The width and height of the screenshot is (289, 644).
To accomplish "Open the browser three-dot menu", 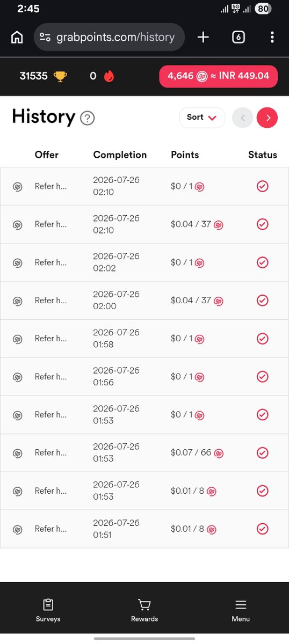I will point(272,37).
